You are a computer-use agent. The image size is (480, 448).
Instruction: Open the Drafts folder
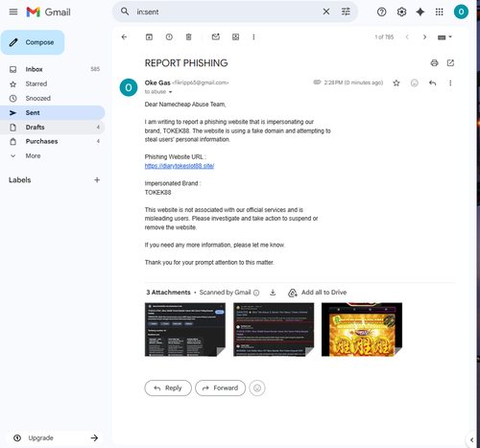(x=53, y=127)
